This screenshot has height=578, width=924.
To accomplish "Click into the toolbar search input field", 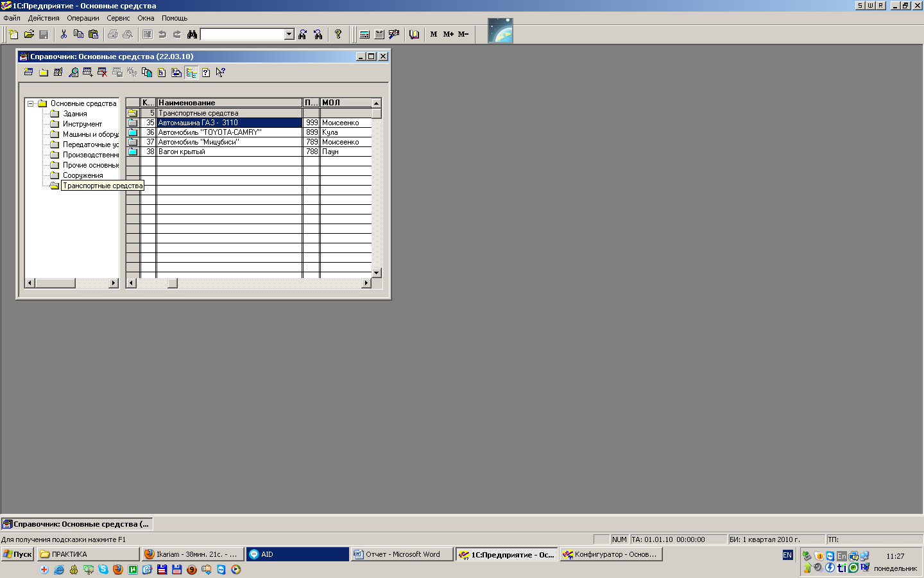I will click(243, 34).
